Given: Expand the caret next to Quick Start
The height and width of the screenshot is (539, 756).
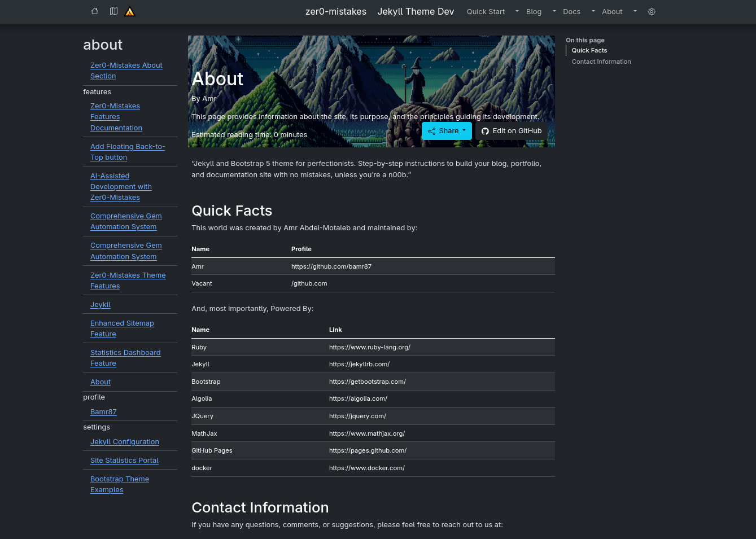Looking at the screenshot, I should point(517,11).
